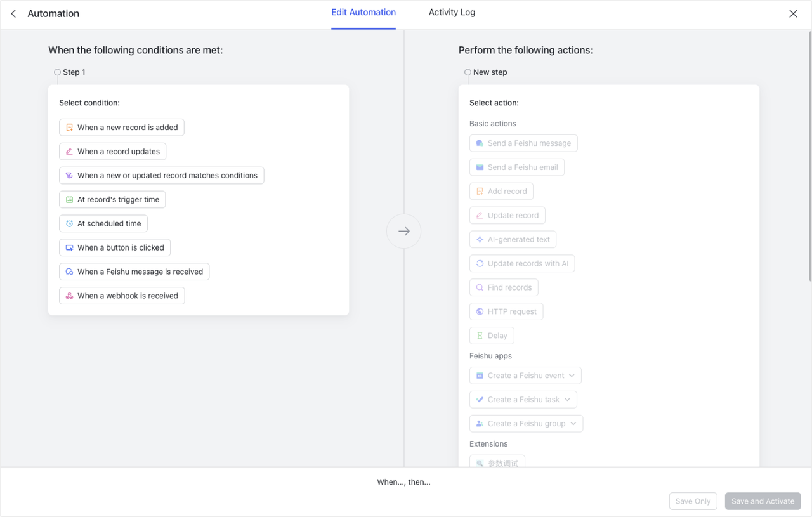The width and height of the screenshot is (812, 517).
Task: Choose When a Feishu message is received
Action: click(134, 272)
